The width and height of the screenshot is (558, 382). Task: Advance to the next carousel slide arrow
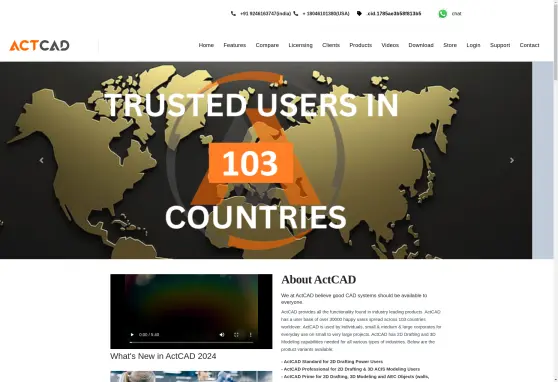pos(512,161)
